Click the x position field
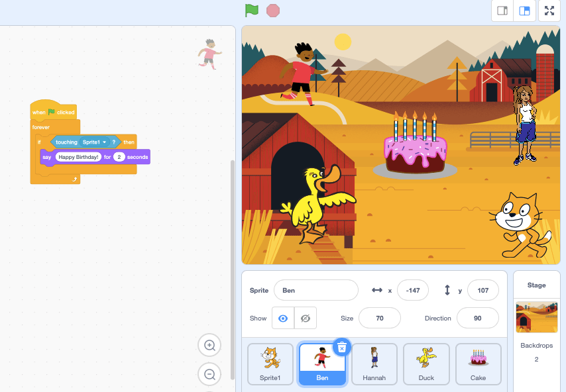 412,290
